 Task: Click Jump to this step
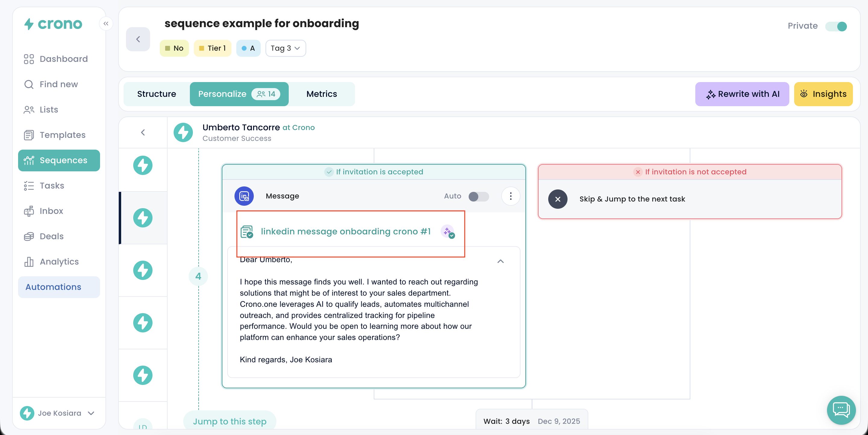point(229,421)
